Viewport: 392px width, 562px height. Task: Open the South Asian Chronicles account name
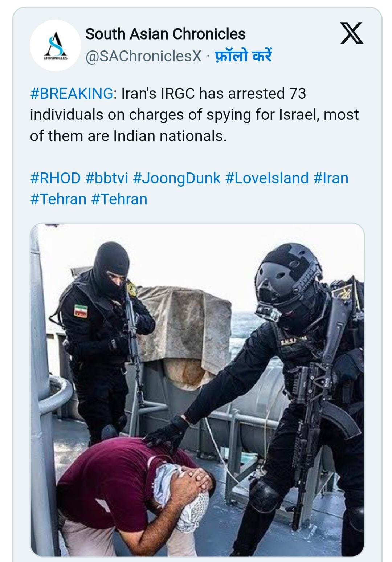(165, 34)
